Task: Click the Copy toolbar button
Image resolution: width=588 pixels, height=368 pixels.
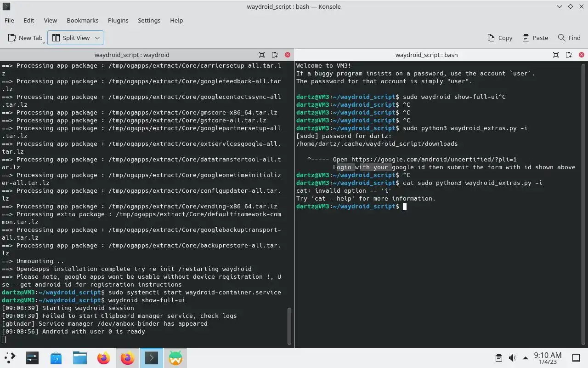Action: point(499,38)
